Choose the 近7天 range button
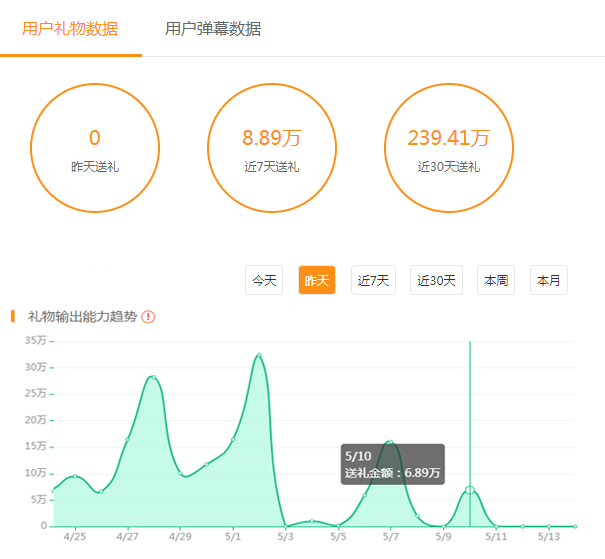This screenshot has width=605, height=559. [x=373, y=280]
